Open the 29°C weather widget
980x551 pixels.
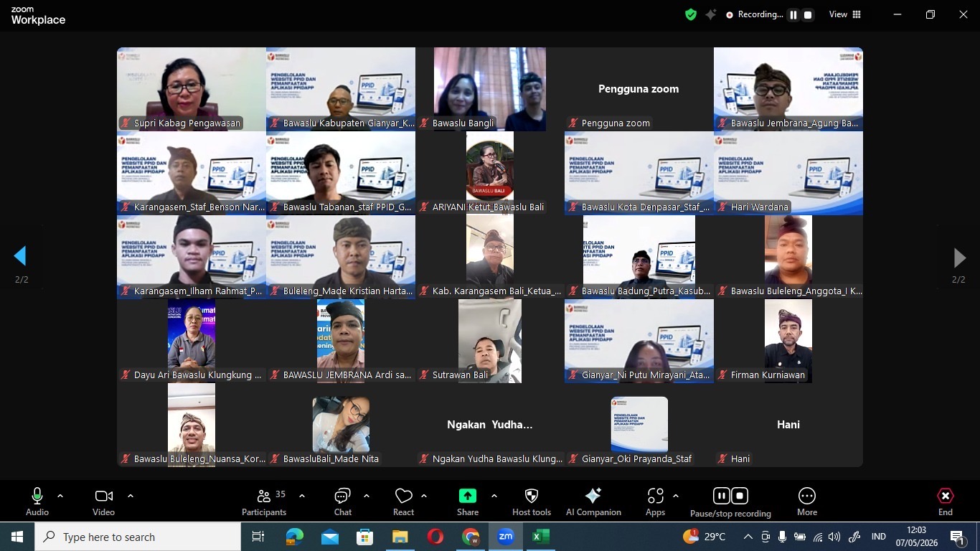tap(705, 537)
